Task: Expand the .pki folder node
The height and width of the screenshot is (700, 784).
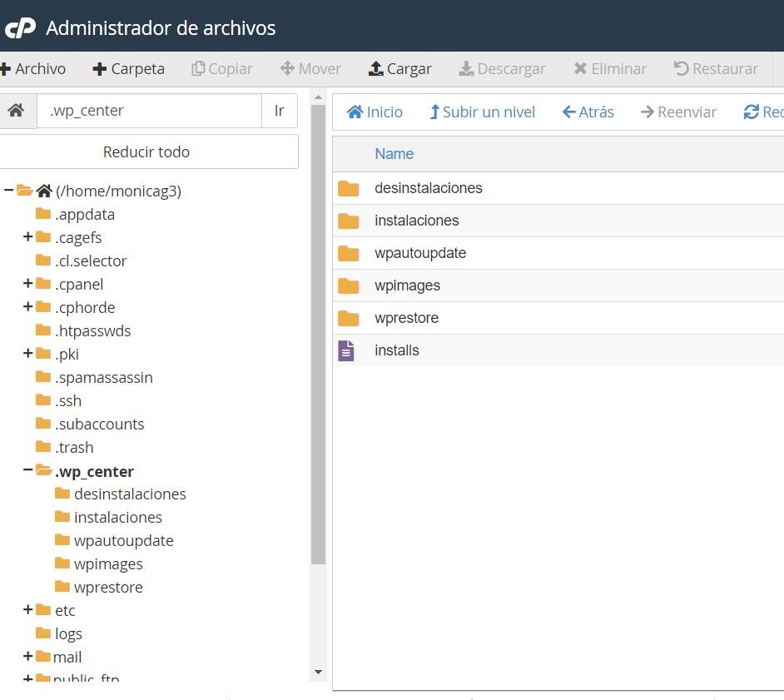Action: coord(28,354)
